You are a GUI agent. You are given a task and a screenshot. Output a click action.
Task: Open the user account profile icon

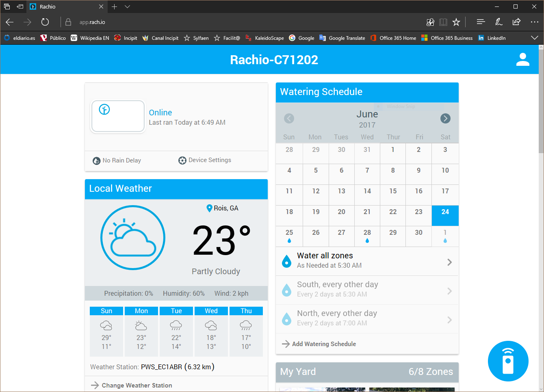click(522, 59)
